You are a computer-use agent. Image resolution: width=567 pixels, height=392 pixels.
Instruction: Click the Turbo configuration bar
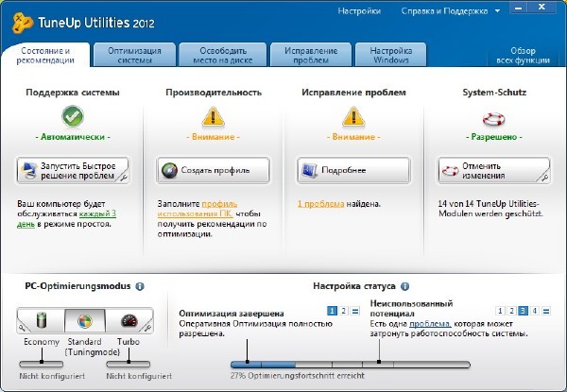click(128, 364)
